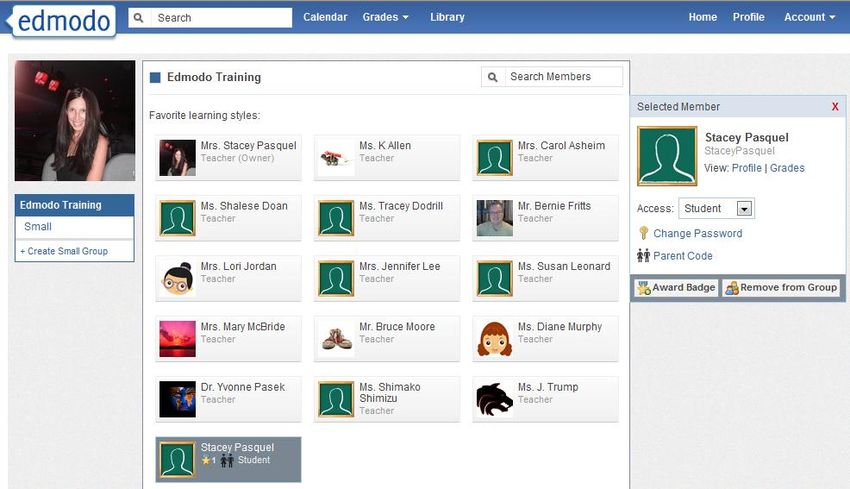Click Mr. Bernie Fritts' photo
850x489 pixels.
tap(494, 218)
